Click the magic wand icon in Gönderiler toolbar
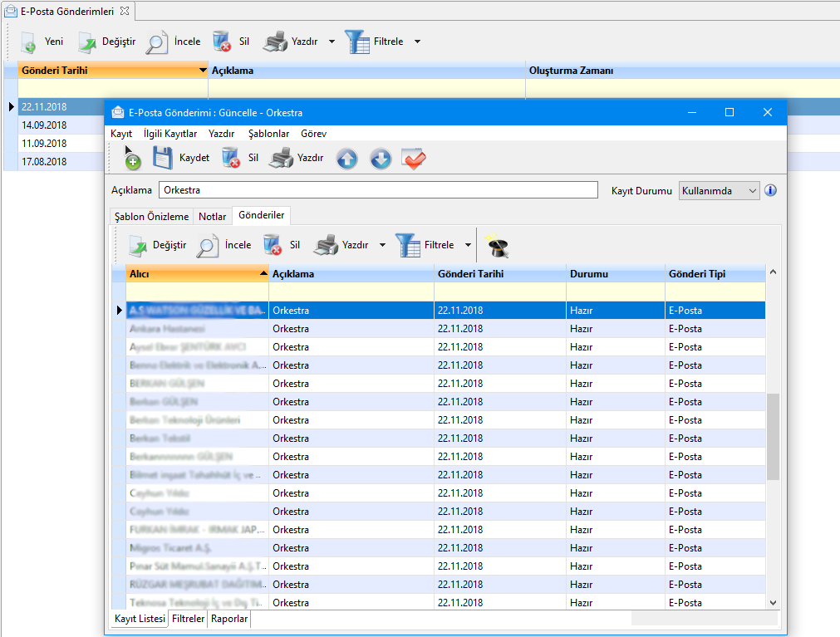The image size is (840, 637). click(497, 245)
